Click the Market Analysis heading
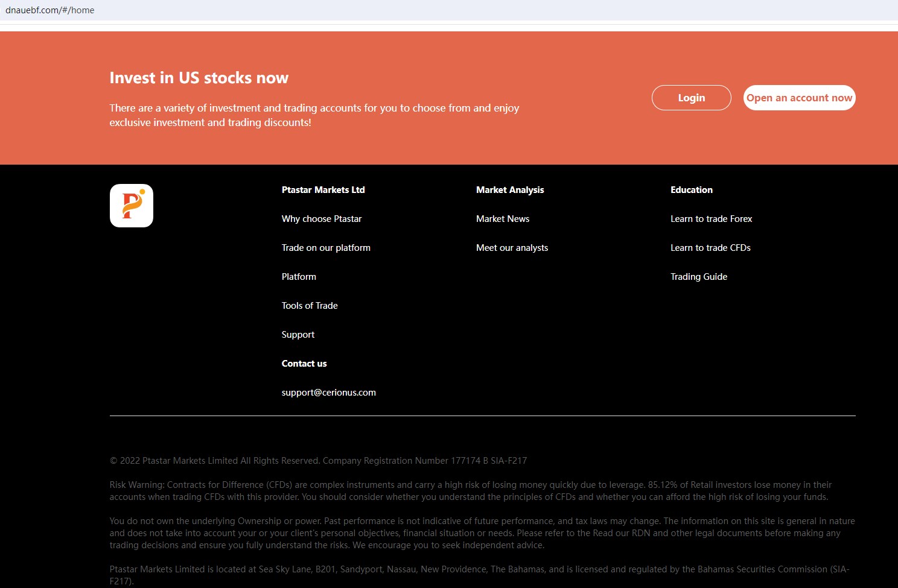 coord(510,190)
